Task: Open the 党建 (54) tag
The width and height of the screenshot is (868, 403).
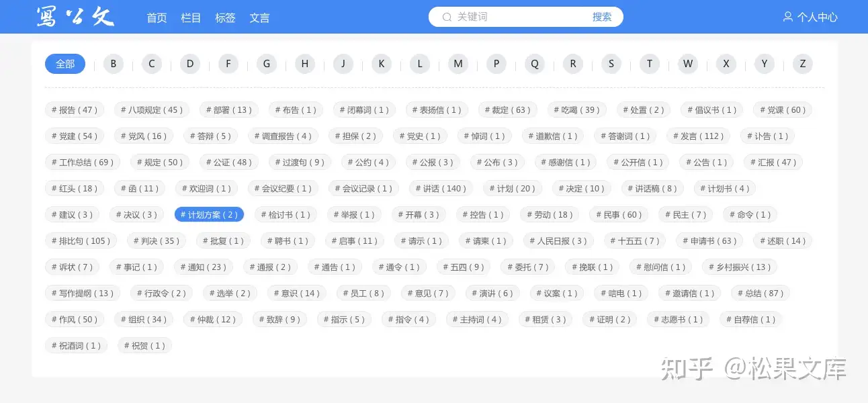Action: pos(75,136)
